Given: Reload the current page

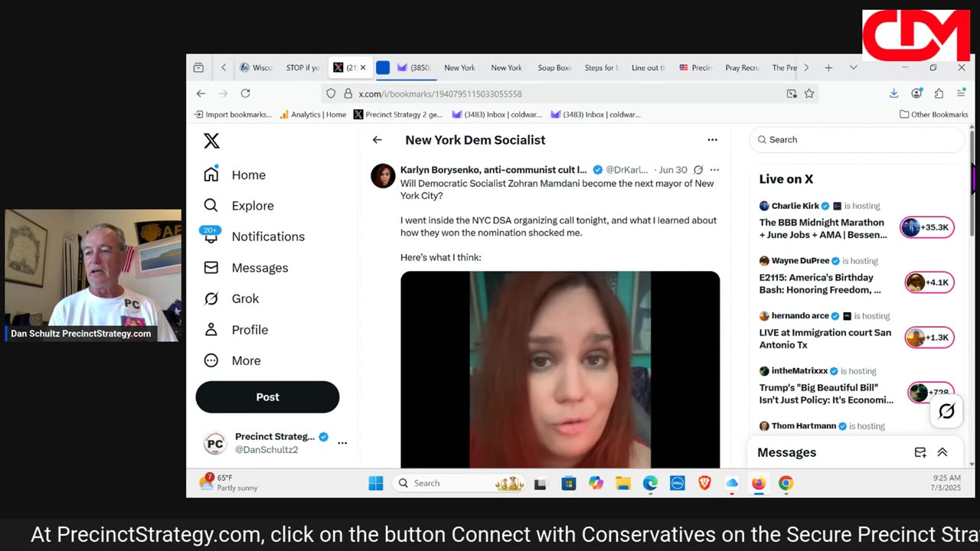Looking at the screenshot, I should (x=245, y=93).
